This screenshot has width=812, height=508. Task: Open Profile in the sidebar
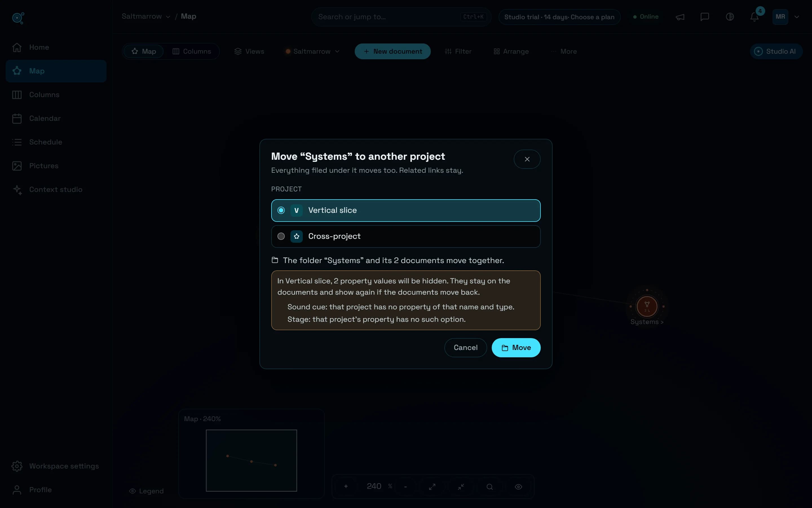click(x=56, y=490)
